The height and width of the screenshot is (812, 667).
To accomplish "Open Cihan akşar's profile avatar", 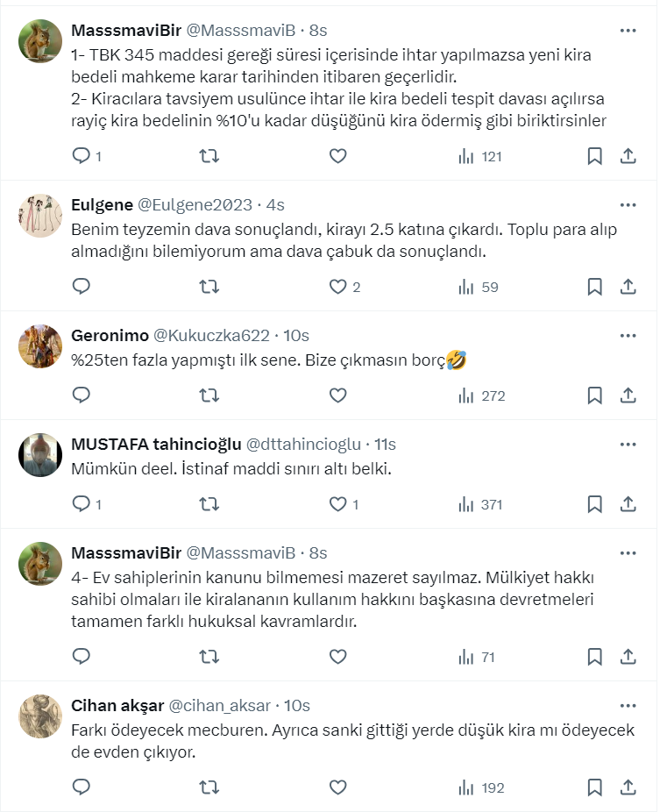I will click(40, 716).
